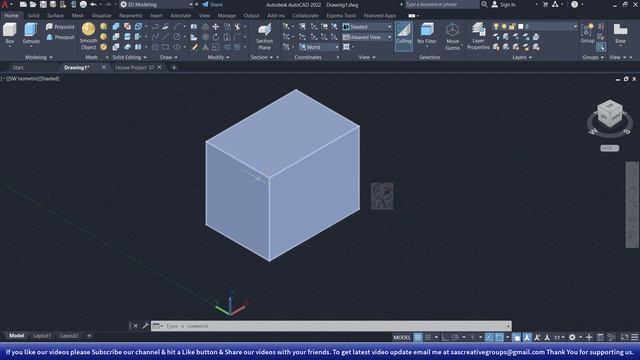
Task: Switch to the House Project file tab
Action: pos(135,68)
